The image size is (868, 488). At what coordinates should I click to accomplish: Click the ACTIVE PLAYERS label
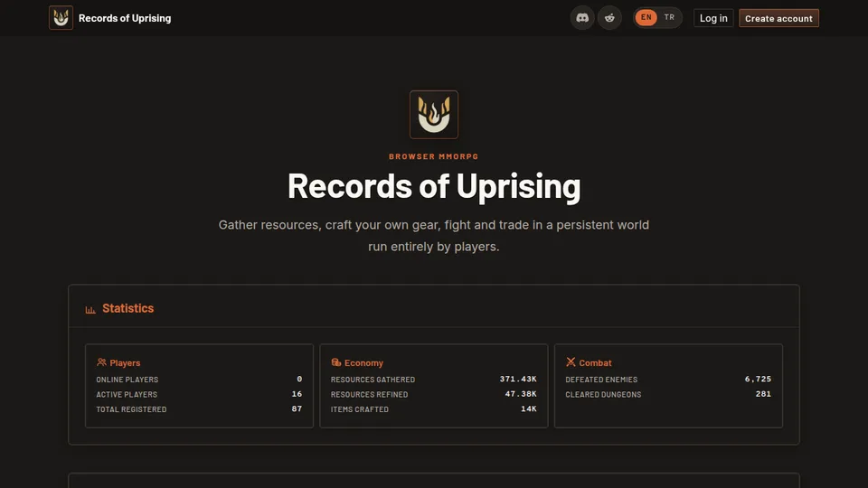127,395
